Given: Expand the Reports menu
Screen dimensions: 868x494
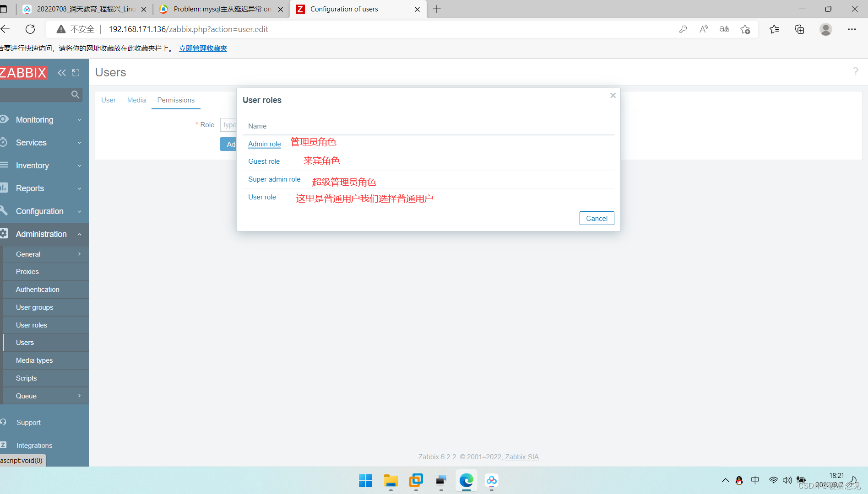Looking at the screenshot, I should (44, 188).
